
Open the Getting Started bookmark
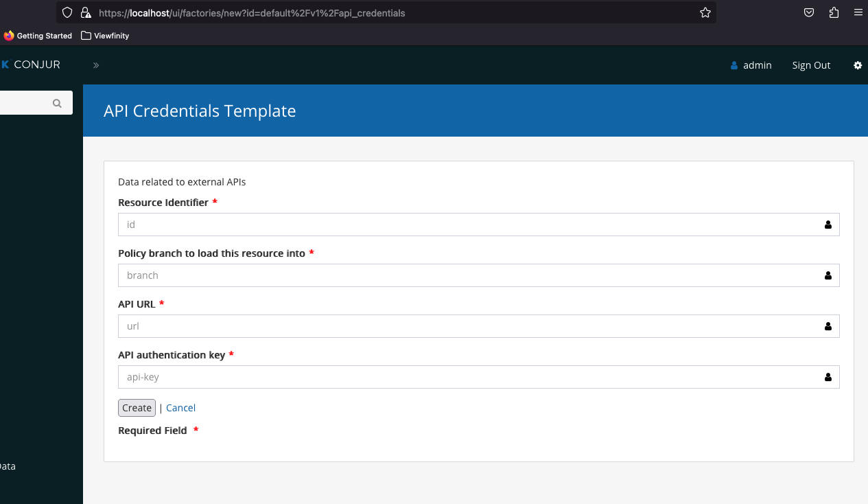click(38, 36)
